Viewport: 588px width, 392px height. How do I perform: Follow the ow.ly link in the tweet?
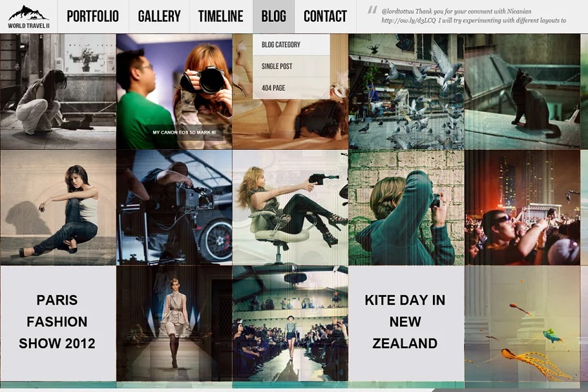pos(408,21)
